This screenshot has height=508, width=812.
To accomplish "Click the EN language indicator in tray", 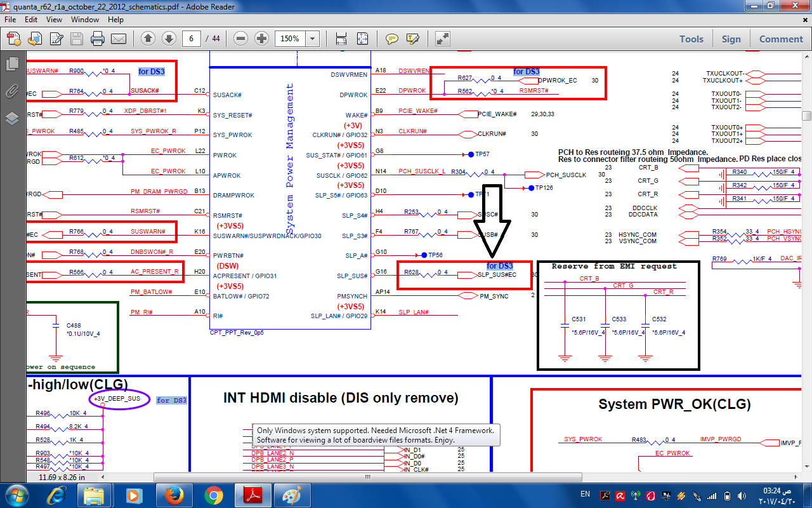I will [x=585, y=494].
